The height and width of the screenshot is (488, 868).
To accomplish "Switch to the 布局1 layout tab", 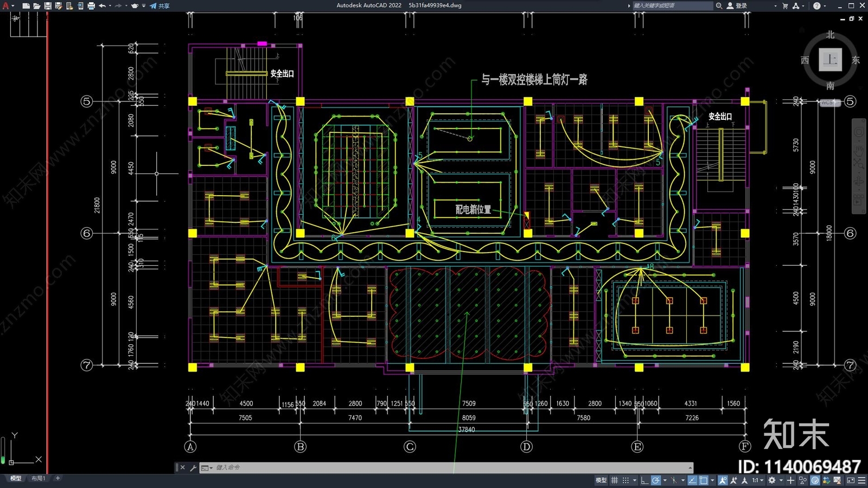I will (38, 478).
